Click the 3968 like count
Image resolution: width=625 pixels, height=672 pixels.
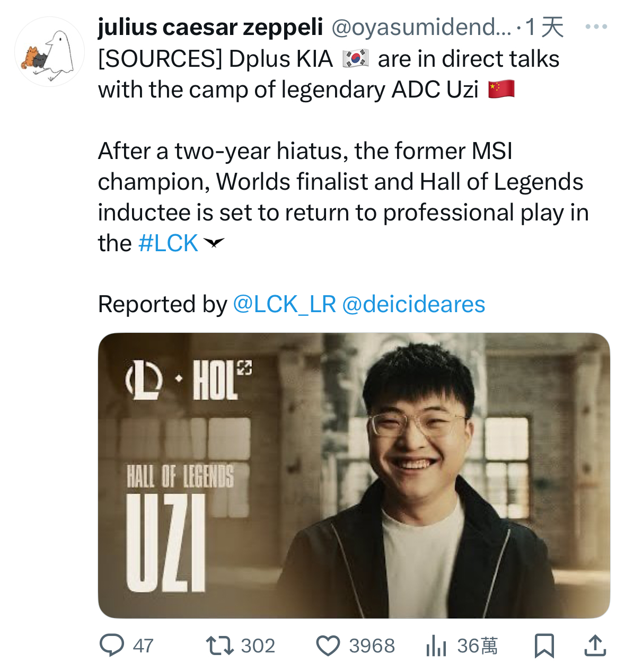point(371,646)
